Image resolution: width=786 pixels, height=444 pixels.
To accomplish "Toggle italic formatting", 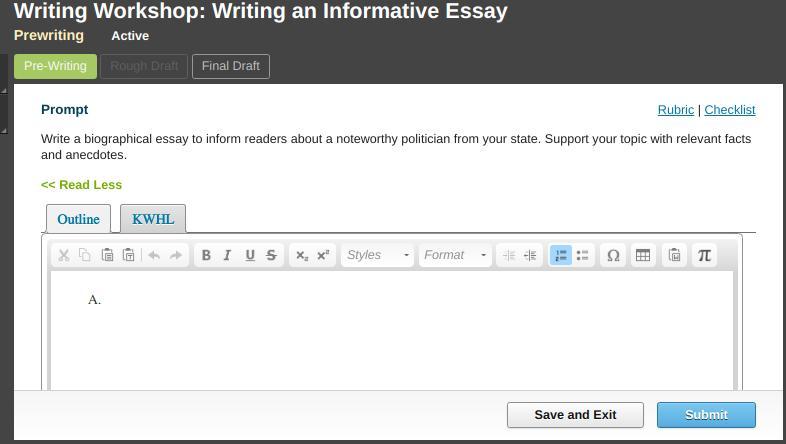I will pos(227,255).
